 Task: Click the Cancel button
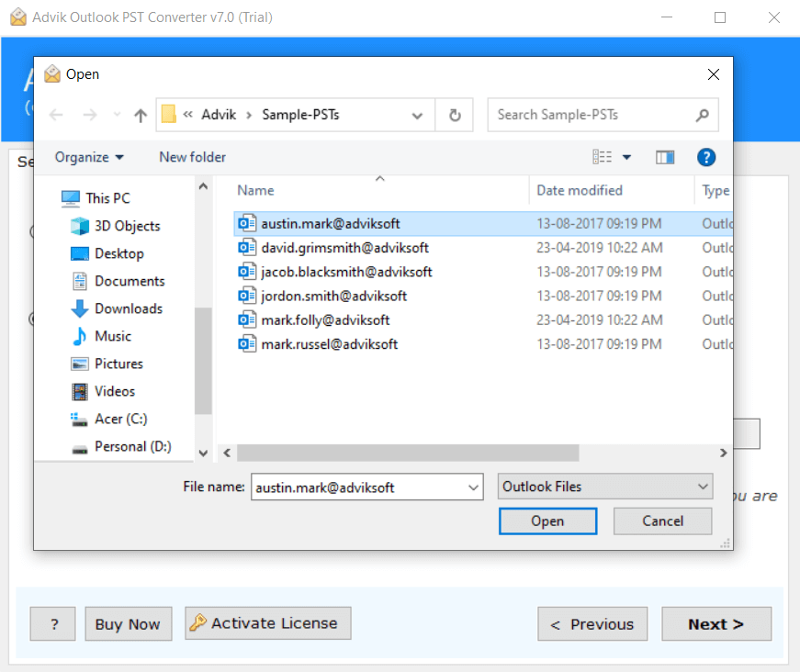tap(662, 521)
